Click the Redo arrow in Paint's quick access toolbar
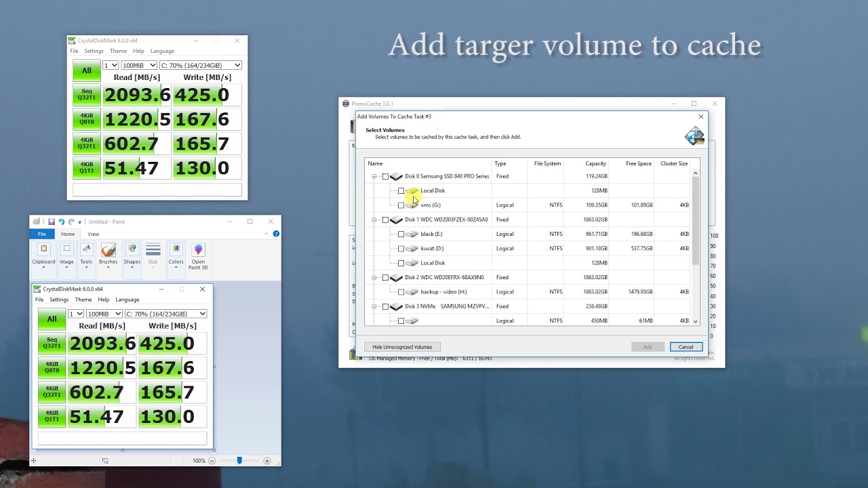 pyautogui.click(x=71, y=222)
